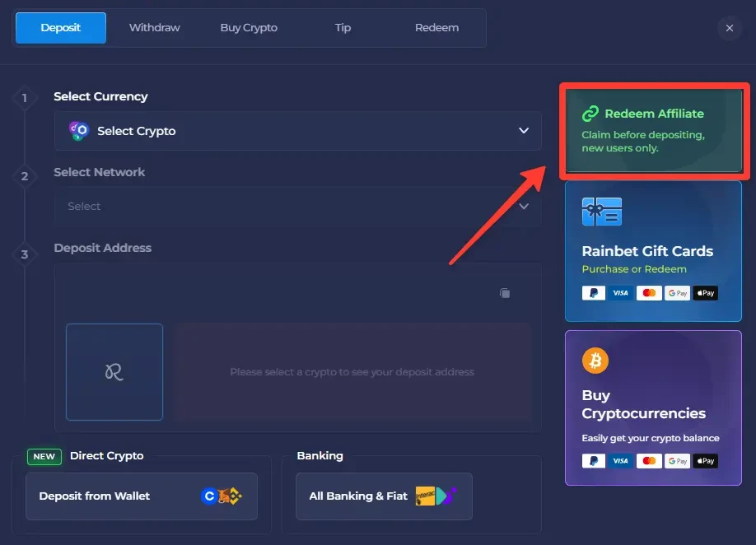756x545 pixels.
Task: Open the Select Crypto dropdown
Action: (x=298, y=131)
